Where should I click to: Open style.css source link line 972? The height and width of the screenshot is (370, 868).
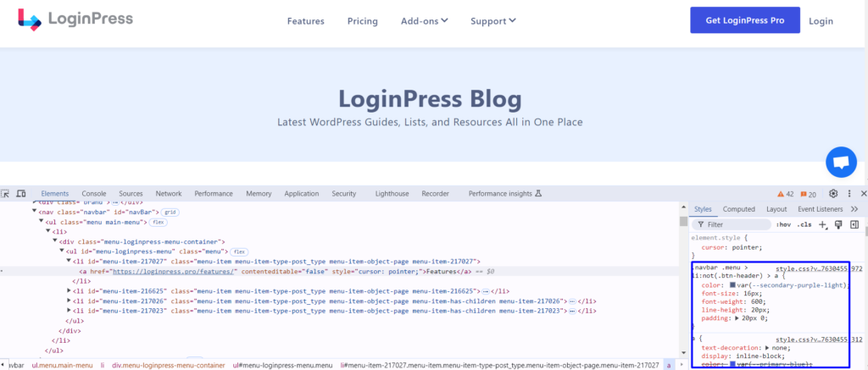pyautogui.click(x=820, y=268)
